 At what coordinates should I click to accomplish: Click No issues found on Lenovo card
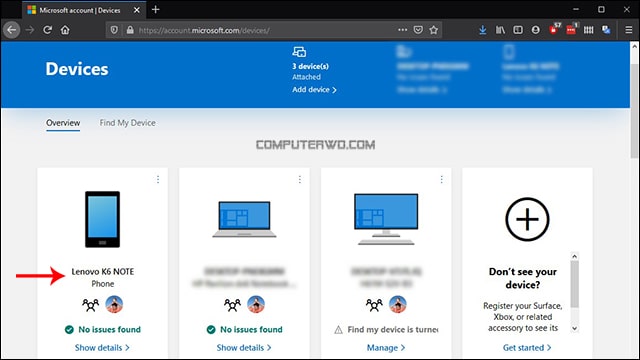(103, 329)
